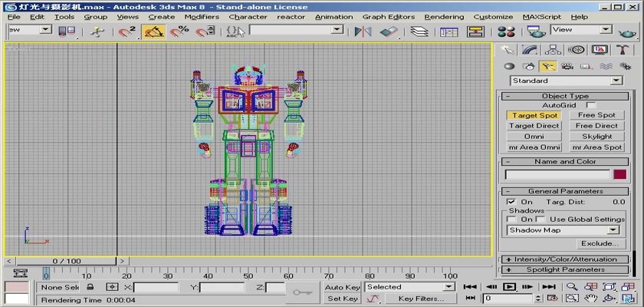Select Geometry category sphere icon
This screenshot has width=644, height=307.
(509, 66)
